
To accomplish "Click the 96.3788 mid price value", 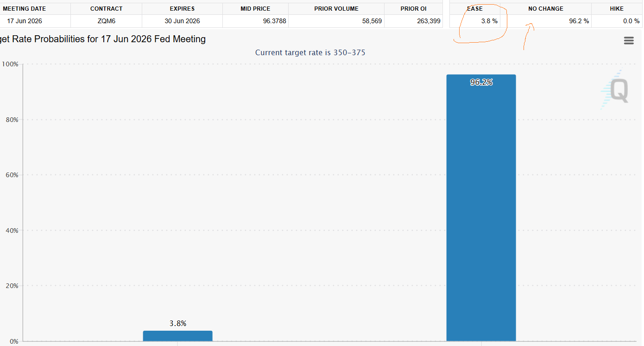I will pos(274,21).
